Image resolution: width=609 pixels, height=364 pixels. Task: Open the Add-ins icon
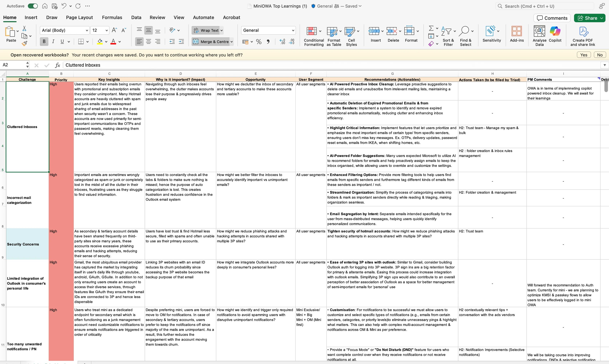[x=517, y=31]
